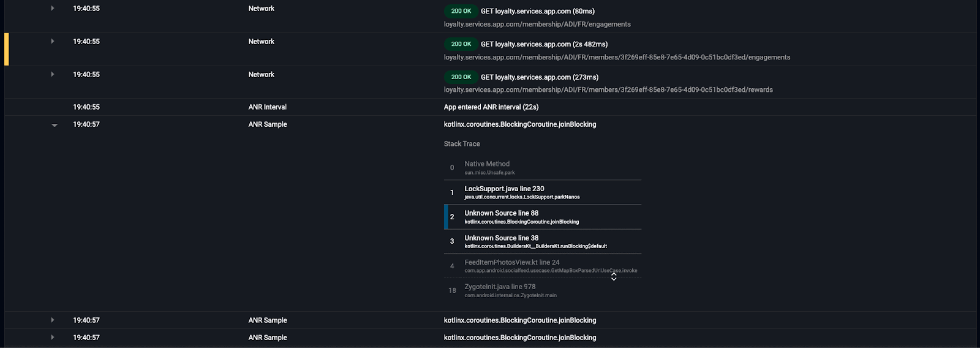980x348 pixels.
Task: Click the members URL ending in /engagements
Action: (x=617, y=58)
